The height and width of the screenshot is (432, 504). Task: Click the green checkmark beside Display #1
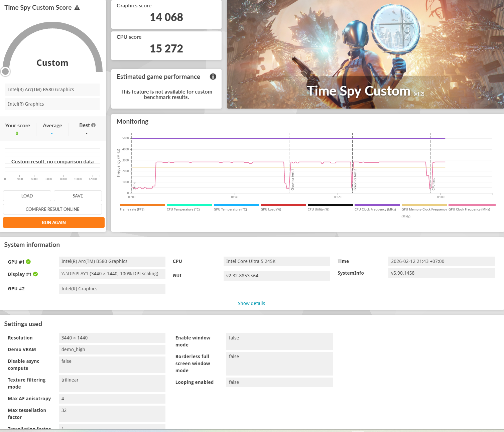pos(35,274)
